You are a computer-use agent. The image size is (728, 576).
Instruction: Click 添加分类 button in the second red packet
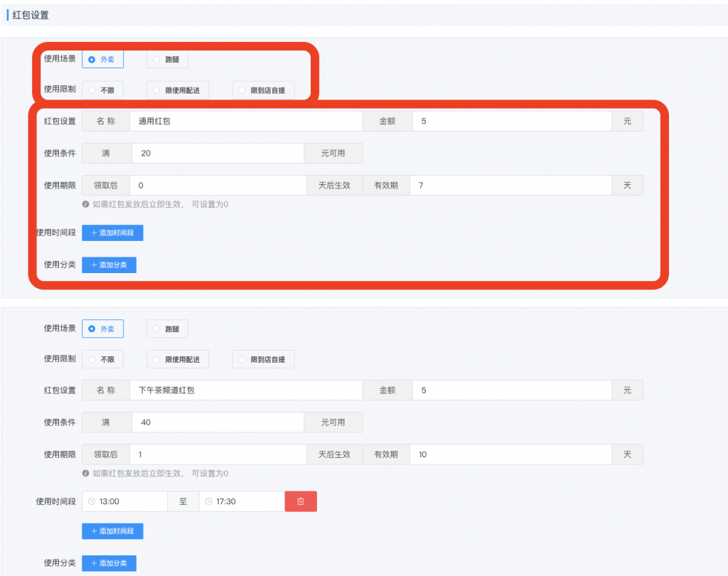pyautogui.click(x=109, y=563)
